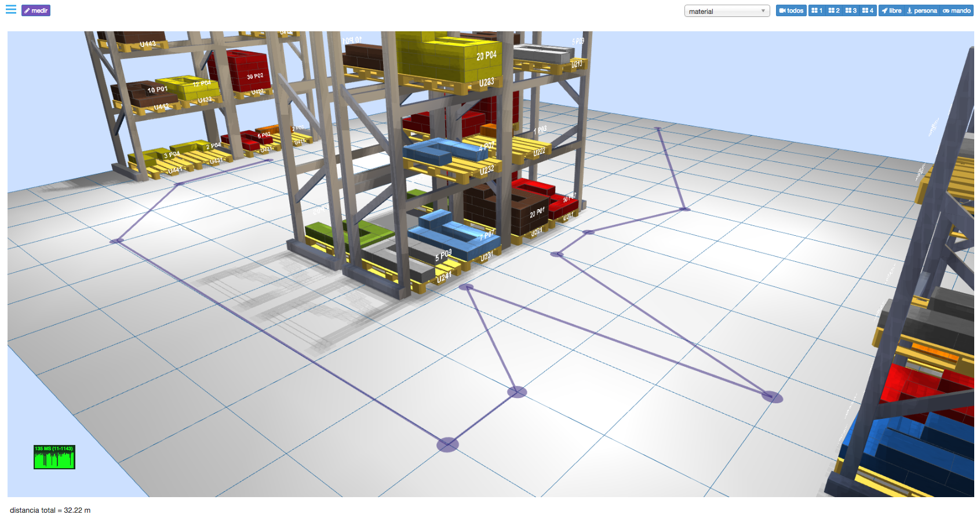
Task: Switch to camera view 2
Action: tap(833, 10)
